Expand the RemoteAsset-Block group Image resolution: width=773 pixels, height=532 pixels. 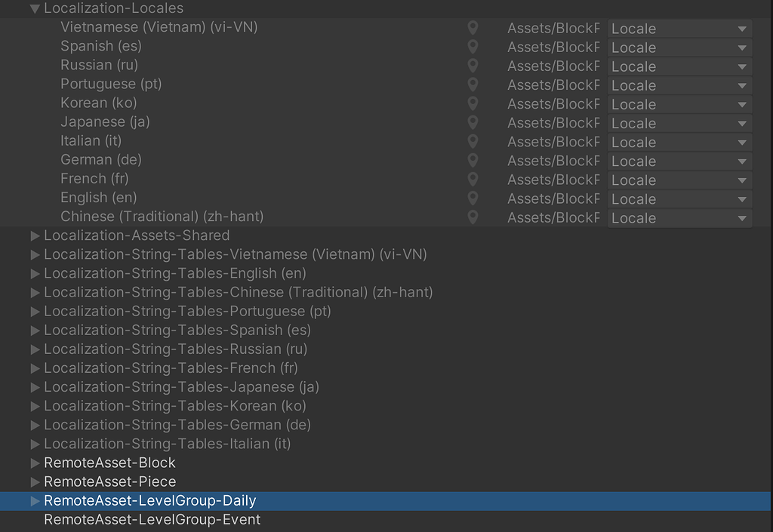tap(35, 463)
